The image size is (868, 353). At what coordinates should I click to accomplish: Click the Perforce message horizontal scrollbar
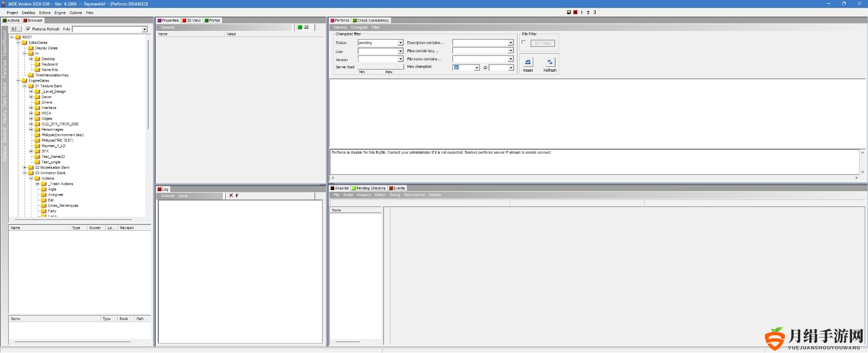[x=595, y=178]
